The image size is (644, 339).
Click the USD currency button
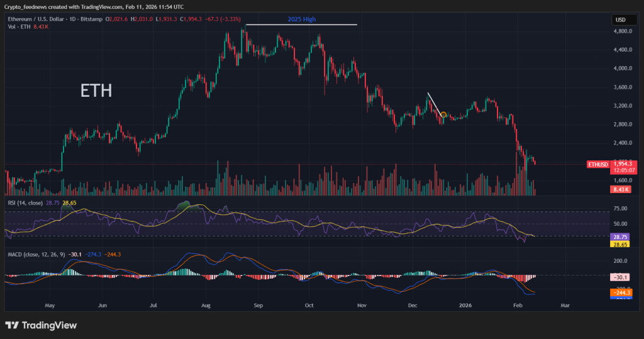625,19
